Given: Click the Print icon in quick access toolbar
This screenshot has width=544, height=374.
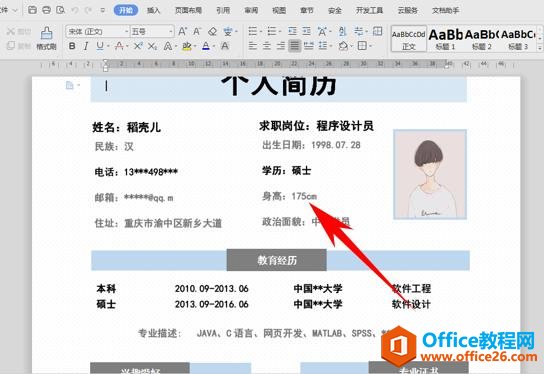Looking at the screenshot, I should click(46, 10).
